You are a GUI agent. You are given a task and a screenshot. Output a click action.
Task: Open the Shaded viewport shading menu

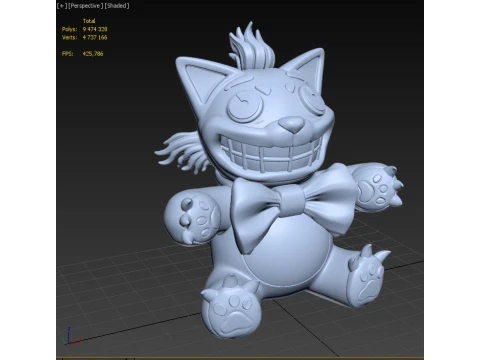click(x=117, y=6)
